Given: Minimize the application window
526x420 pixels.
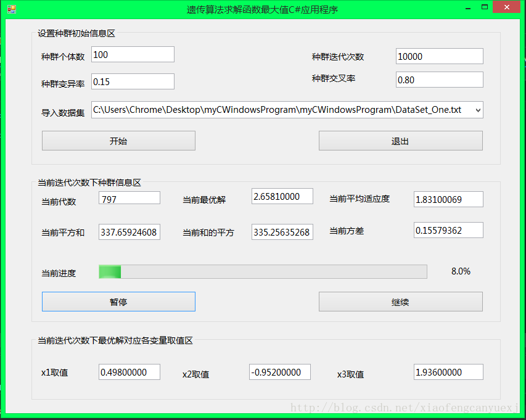Looking at the screenshot, I should pyautogui.click(x=468, y=7).
